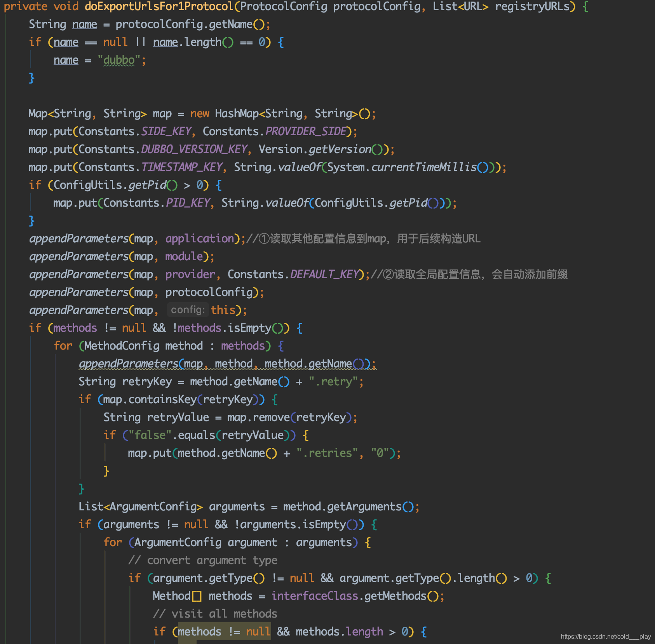Screen dimensions: 655x644
Task: Click the PID_KEY constant
Action: point(188,203)
